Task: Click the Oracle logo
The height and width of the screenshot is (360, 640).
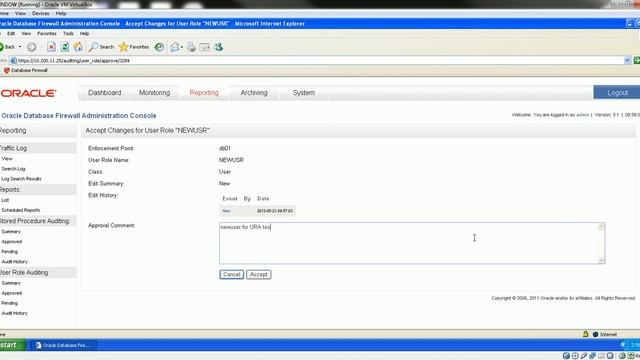Action: point(28,93)
